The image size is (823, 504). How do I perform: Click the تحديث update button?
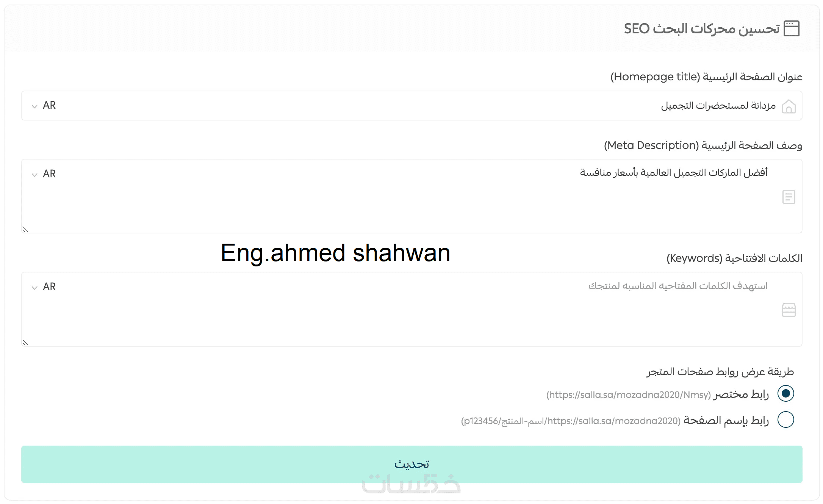[x=411, y=464]
